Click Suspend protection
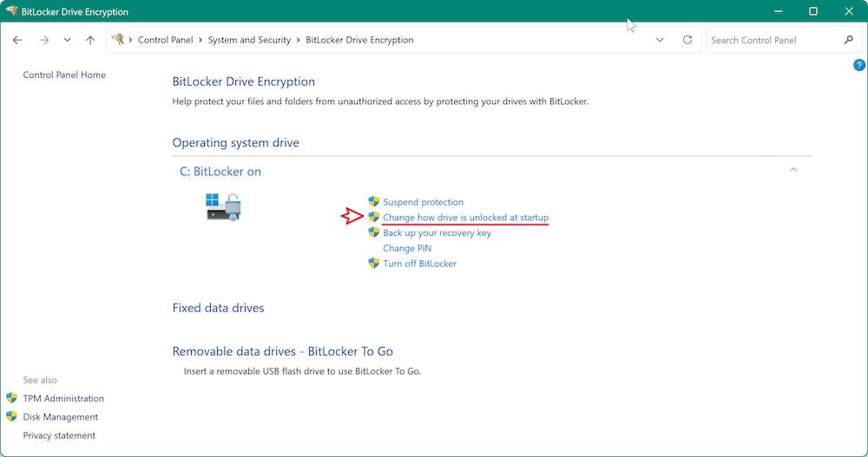The width and height of the screenshot is (868, 457). coord(423,202)
